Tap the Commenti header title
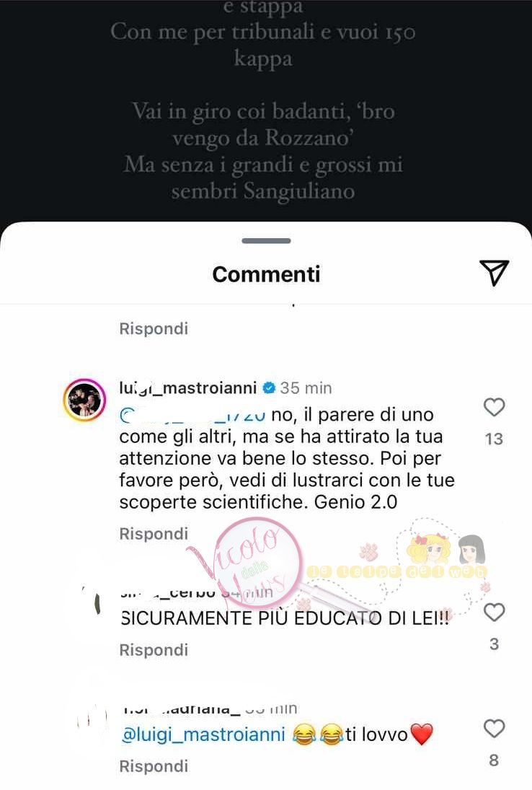The image size is (532, 790). tap(266, 275)
